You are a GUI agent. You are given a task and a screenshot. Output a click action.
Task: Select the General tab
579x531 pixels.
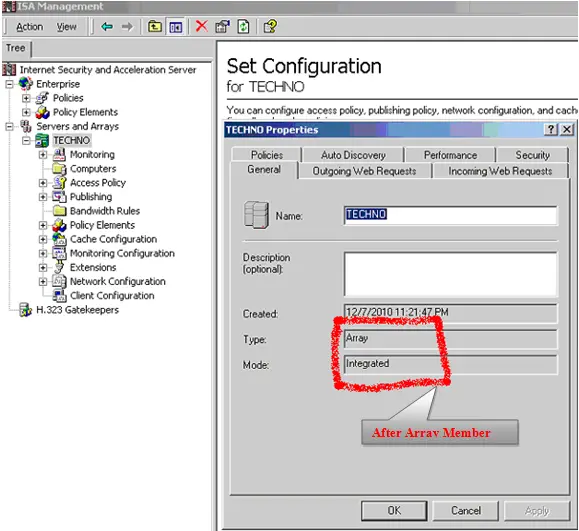pyautogui.click(x=264, y=169)
